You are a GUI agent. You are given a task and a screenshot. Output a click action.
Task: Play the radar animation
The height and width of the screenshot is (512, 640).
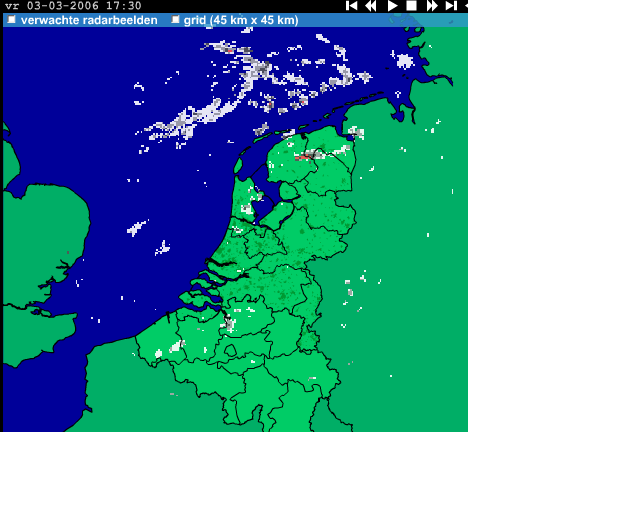(x=392, y=6)
